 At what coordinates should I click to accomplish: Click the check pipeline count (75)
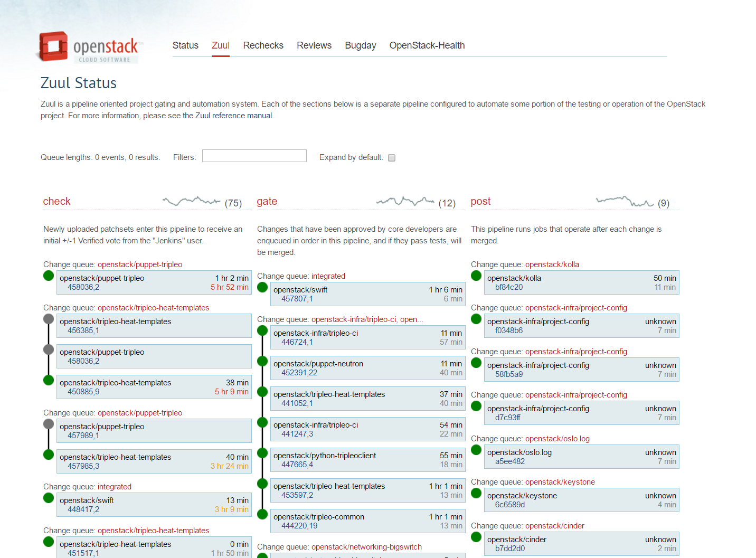coord(233,203)
